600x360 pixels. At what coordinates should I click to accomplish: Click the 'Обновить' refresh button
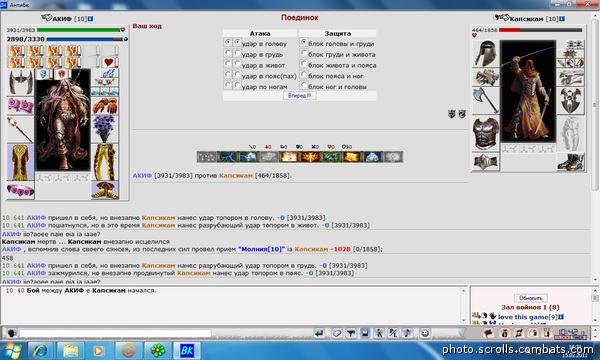[x=531, y=298]
